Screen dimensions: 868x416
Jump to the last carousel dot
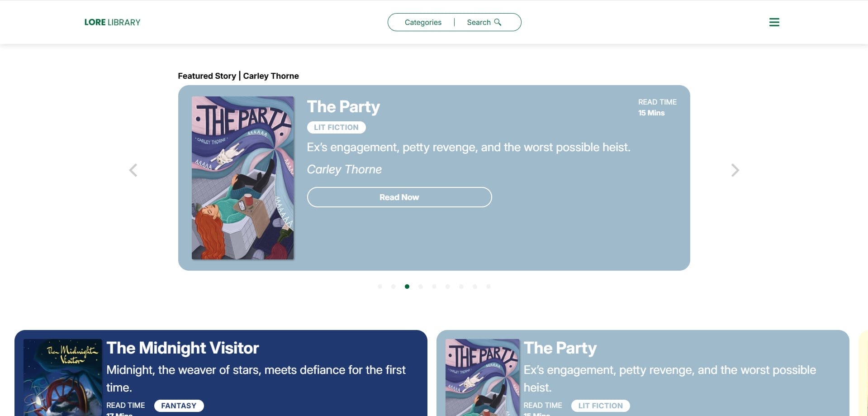click(x=489, y=287)
